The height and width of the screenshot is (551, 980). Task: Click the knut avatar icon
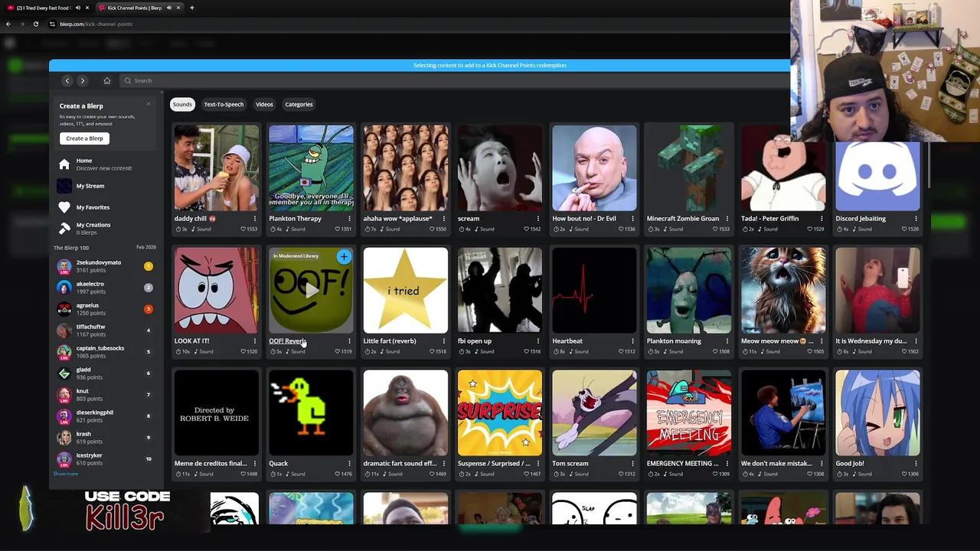(x=64, y=395)
